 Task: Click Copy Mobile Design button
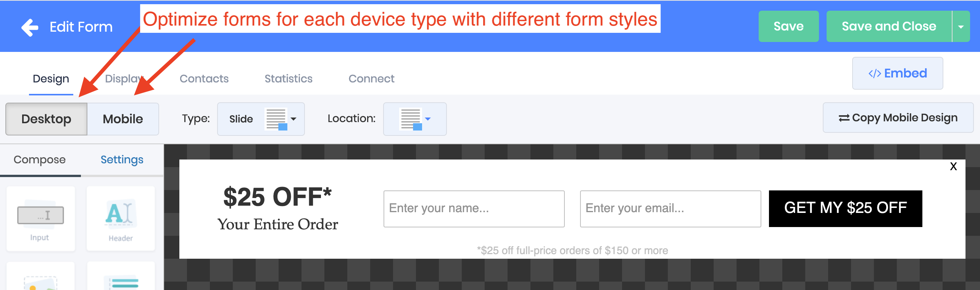pyautogui.click(x=898, y=118)
